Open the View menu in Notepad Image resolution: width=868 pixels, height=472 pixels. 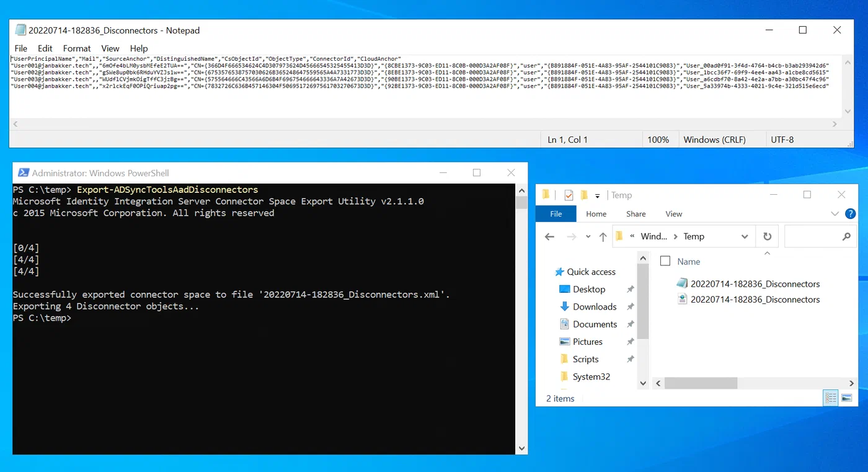[110, 48]
